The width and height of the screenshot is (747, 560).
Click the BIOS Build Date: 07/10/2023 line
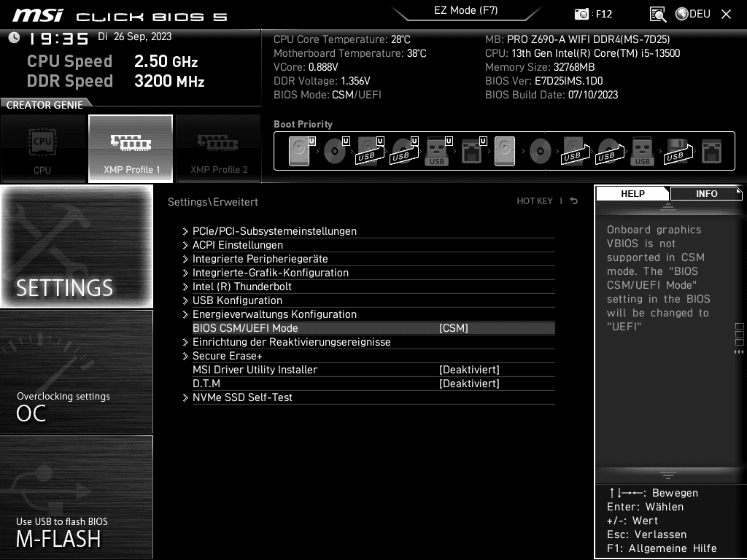pyautogui.click(x=551, y=95)
